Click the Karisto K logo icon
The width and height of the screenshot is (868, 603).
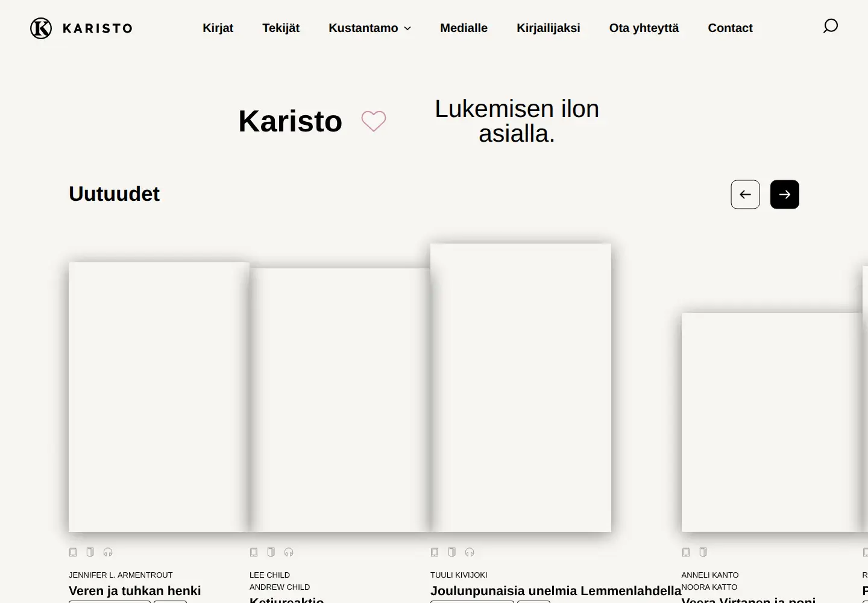(x=41, y=28)
